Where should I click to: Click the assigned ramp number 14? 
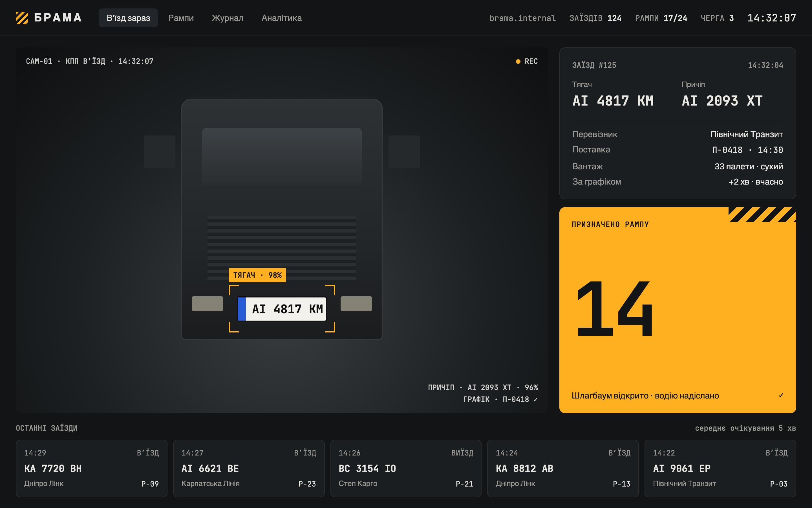pos(614,308)
